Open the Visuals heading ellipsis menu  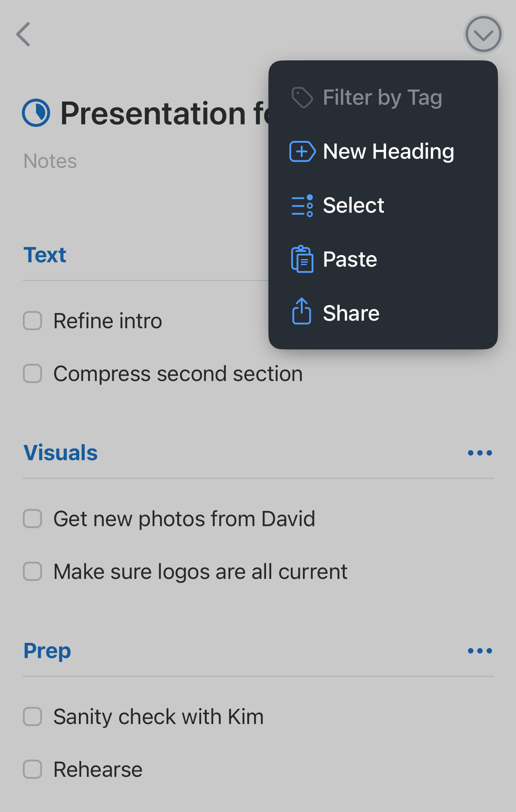click(x=480, y=453)
